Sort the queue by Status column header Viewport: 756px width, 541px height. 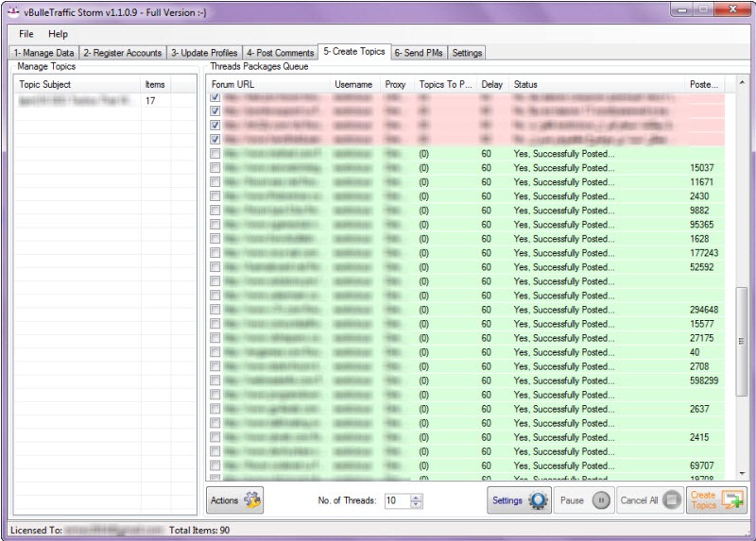(595, 85)
